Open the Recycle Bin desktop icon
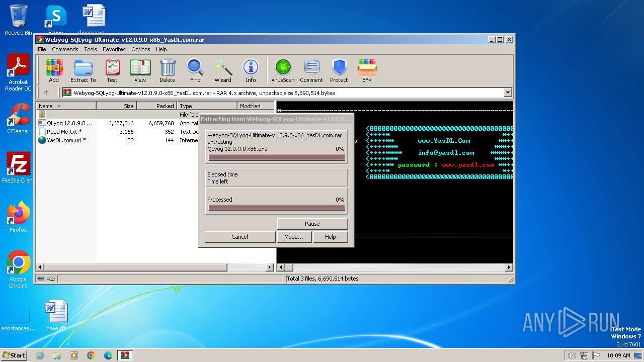 (18, 20)
